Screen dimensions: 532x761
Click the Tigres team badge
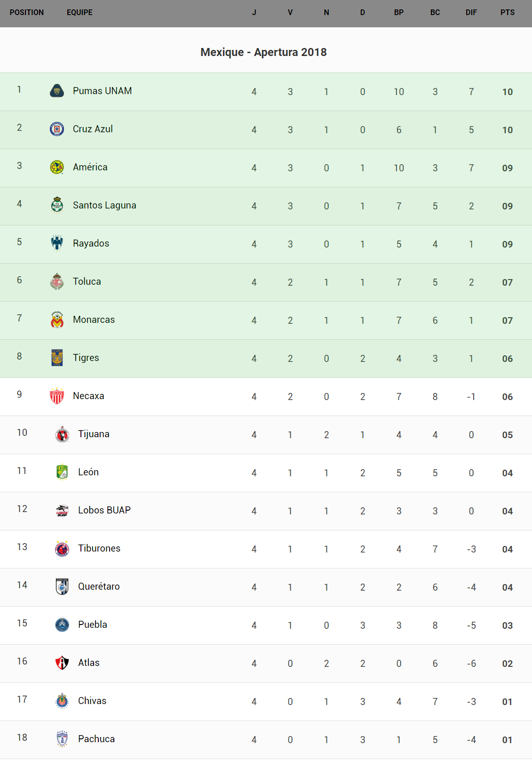[57, 358]
